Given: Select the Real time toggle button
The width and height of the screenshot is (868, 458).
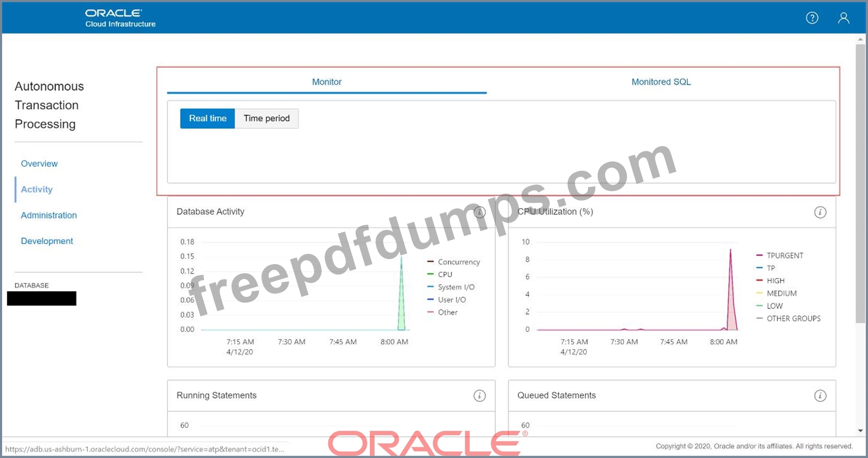Looking at the screenshot, I should point(207,119).
